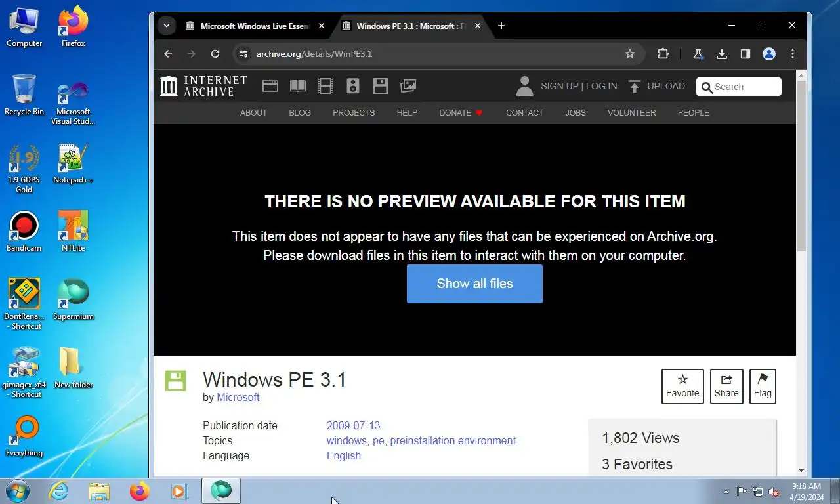Open the browser three-dot menu
This screenshot has height=504, width=840.
(x=793, y=54)
